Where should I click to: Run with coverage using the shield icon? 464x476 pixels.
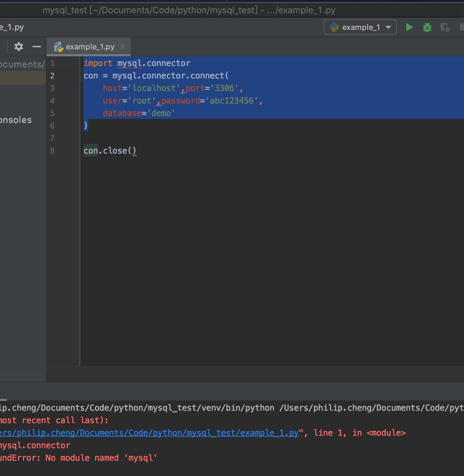coord(445,27)
